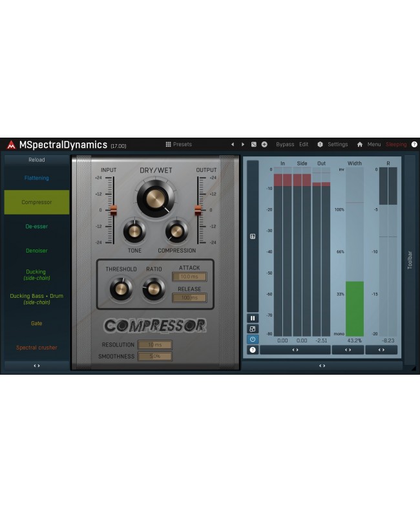The height and width of the screenshot is (513, 420).
Task: Click the SMOOTHNESS 50% field
Action: [154, 356]
